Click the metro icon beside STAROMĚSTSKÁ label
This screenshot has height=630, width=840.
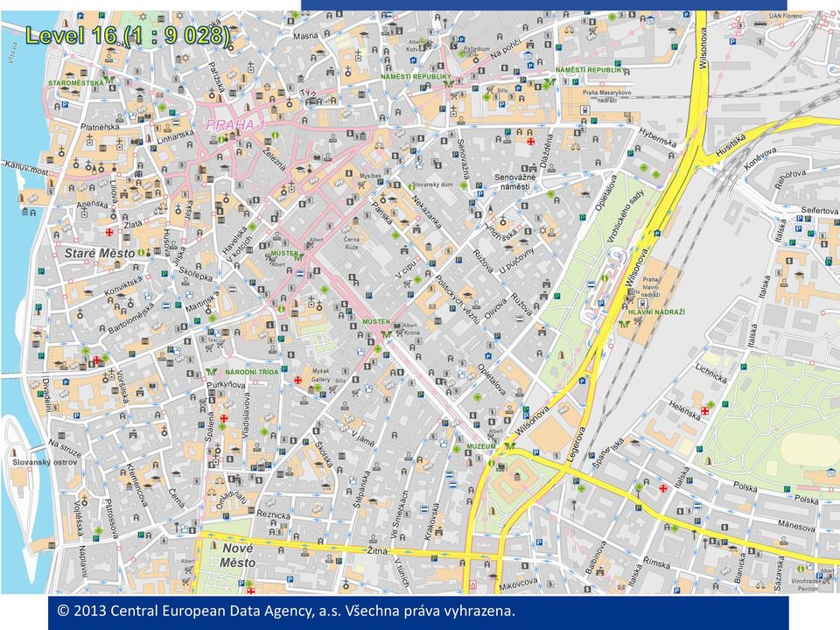(110, 80)
